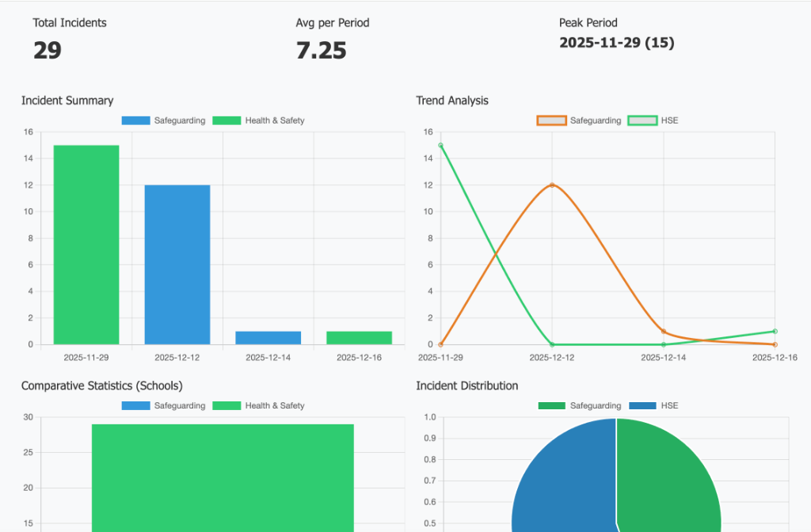Toggle Health & Safety legend in Incident Summary
This screenshot has width=811, height=532.
tap(259, 120)
